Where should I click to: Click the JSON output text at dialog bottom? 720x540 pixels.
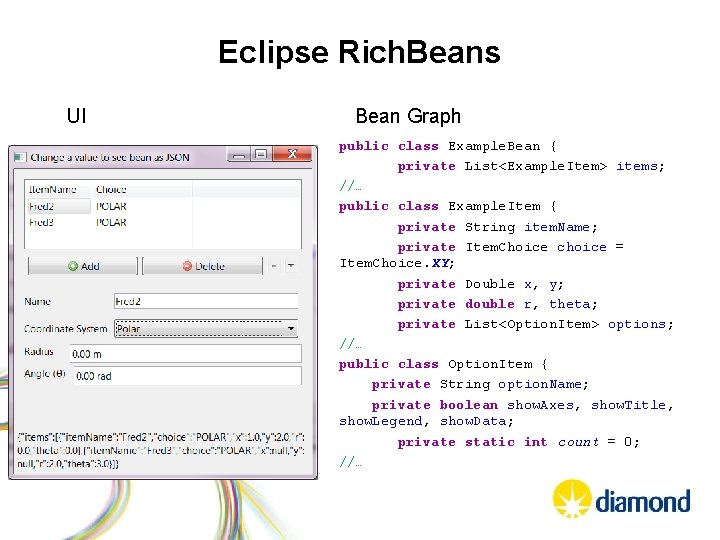161,450
